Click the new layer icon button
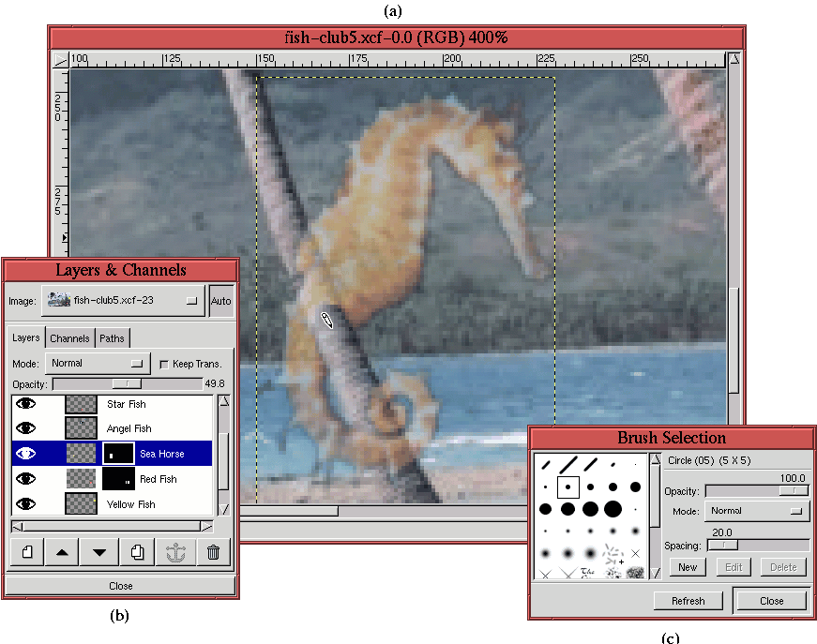This screenshot has height=644, width=817. [27, 552]
